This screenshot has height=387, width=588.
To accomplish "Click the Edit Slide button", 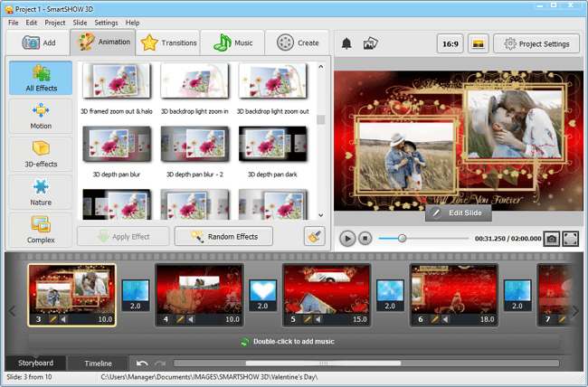I will 459,212.
